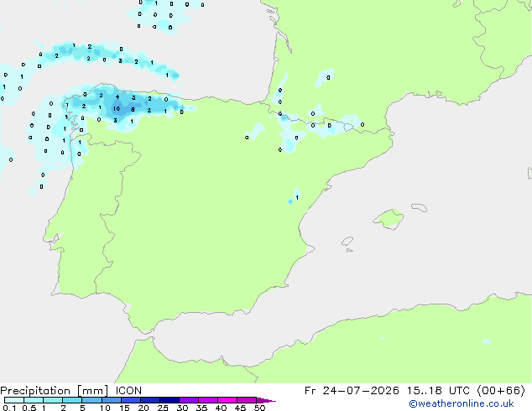This screenshot has height=411, width=532.
Task: Click the over-50 mm arrow tip of legend
Action: [x=266, y=400]
